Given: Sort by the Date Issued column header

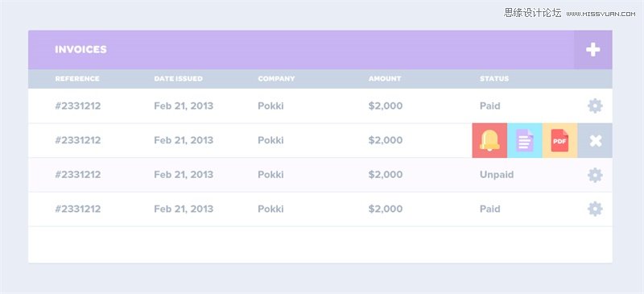Looking at the screenshot, I should (178, 79).
